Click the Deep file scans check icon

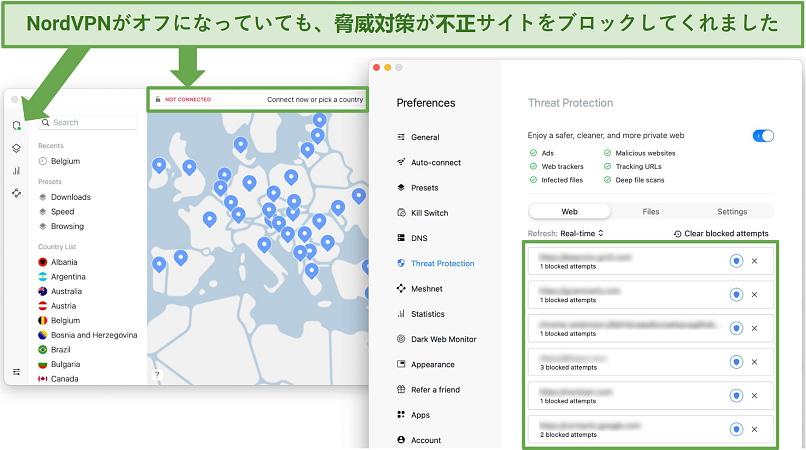tap(607, 180)
